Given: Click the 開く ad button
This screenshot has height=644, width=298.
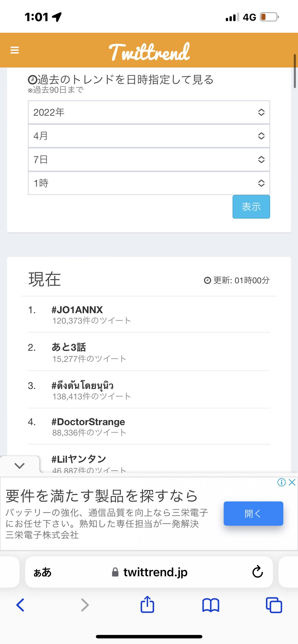Looking at the screenshot, I should click(253, 514).
